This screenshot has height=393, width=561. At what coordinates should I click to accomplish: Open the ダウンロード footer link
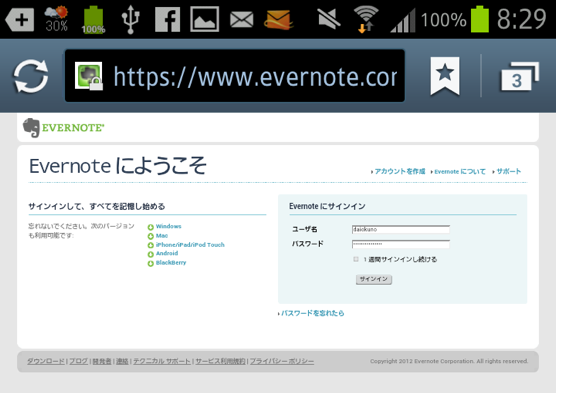(x=46, y=361)
